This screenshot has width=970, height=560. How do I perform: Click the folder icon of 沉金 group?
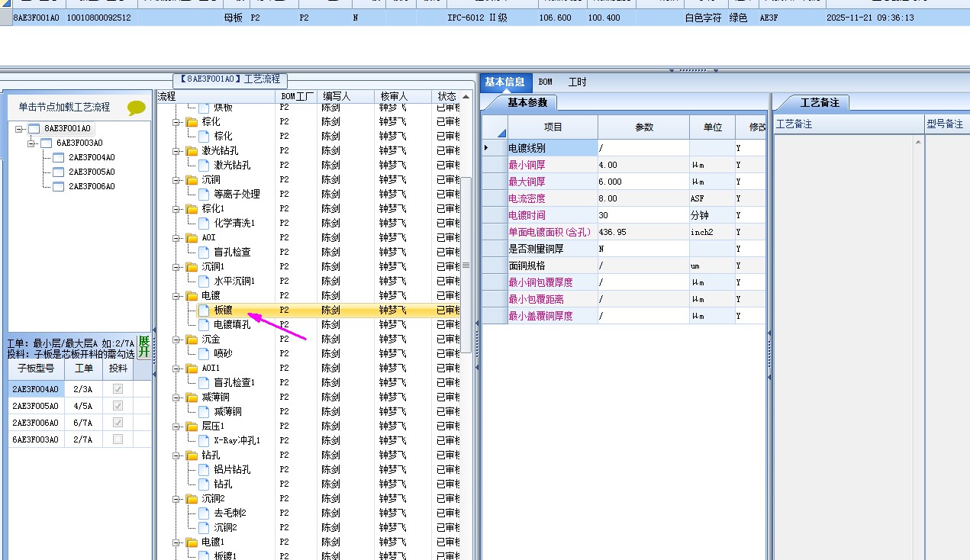(x=192, y=340)
